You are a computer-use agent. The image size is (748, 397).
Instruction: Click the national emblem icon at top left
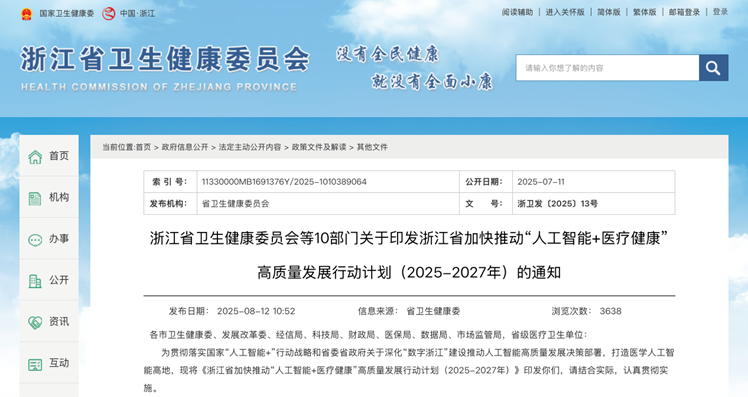(26, 13)
